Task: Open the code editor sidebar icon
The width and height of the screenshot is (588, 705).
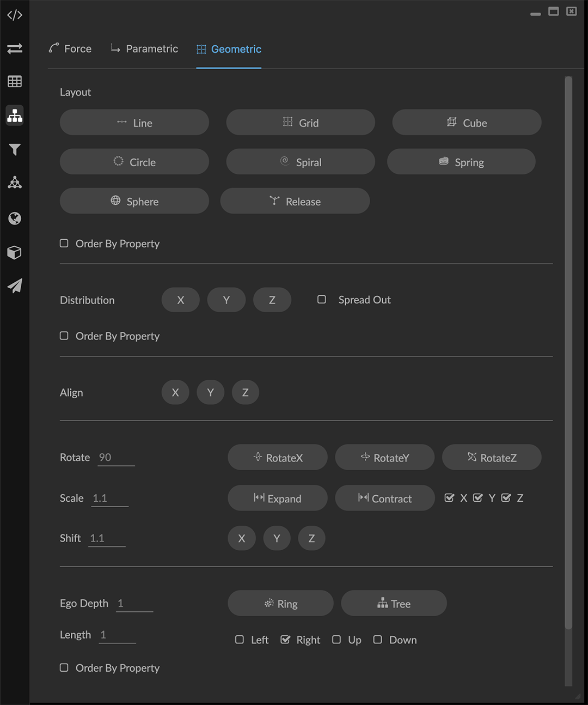Action: click(x=15, y=15)
